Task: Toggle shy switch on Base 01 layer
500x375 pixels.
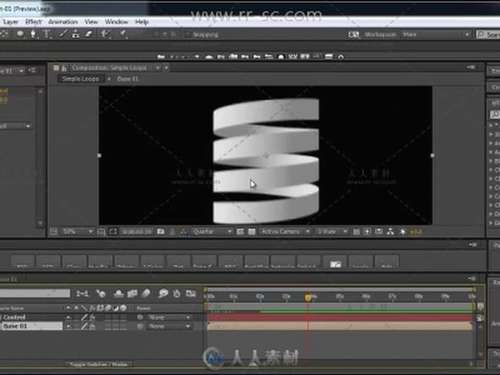Action: 68,326
